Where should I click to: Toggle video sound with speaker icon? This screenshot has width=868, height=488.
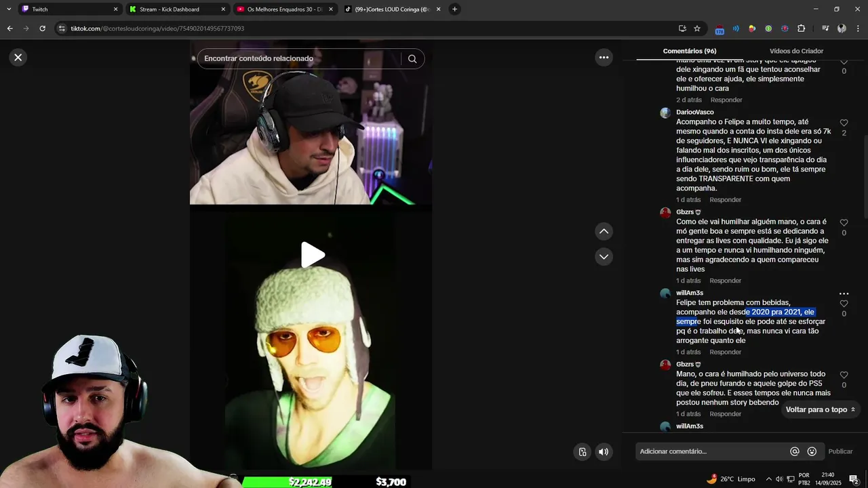[x=604, y=452]
